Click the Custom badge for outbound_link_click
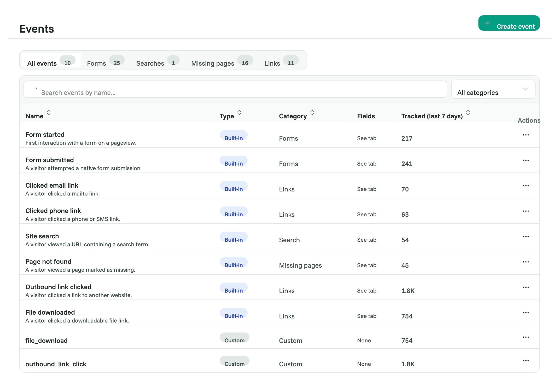 click(x=234, y=361)
